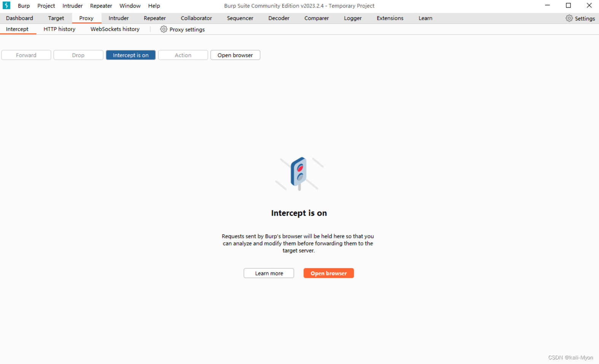Click the orange Open browser button
The image size is (599, 364).
point(329,273)
